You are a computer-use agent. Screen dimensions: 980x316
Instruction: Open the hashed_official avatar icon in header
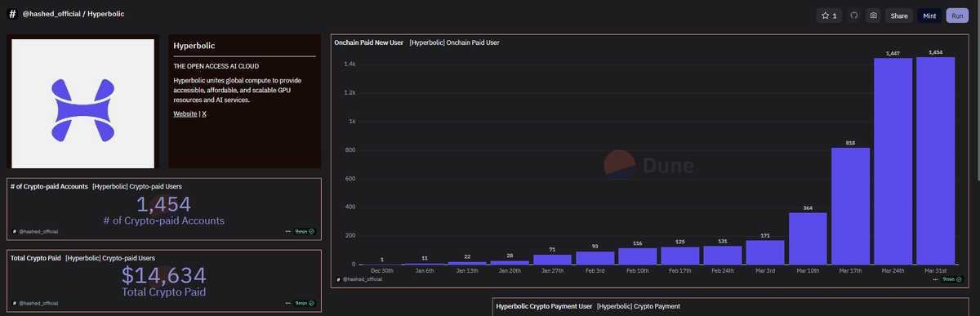click(x=13, y=15)
